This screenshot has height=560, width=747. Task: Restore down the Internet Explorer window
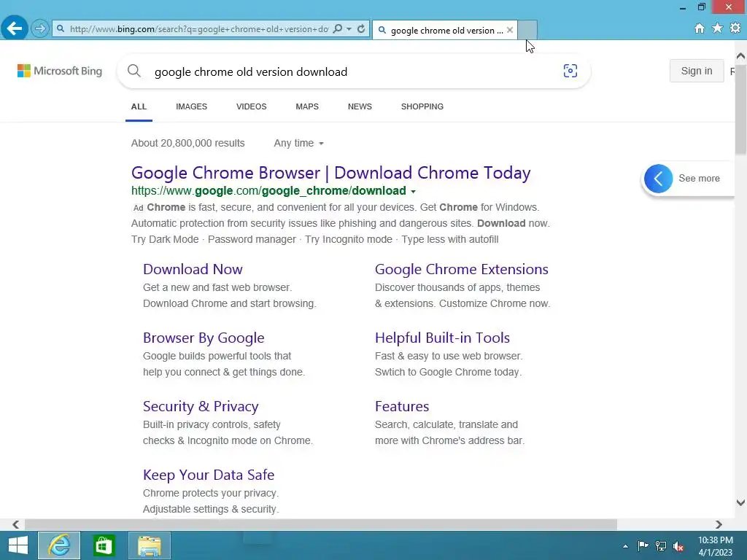(x=701, y=7)
